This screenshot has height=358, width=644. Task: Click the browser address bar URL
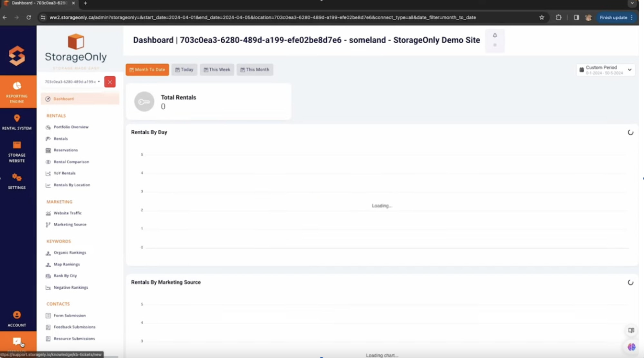(x=263, y=17)
